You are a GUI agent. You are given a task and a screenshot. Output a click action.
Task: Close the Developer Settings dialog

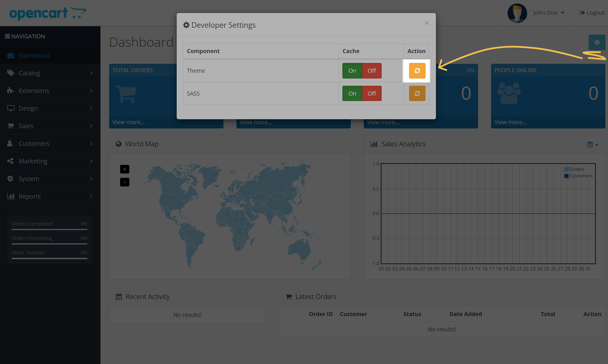point(427,23)
